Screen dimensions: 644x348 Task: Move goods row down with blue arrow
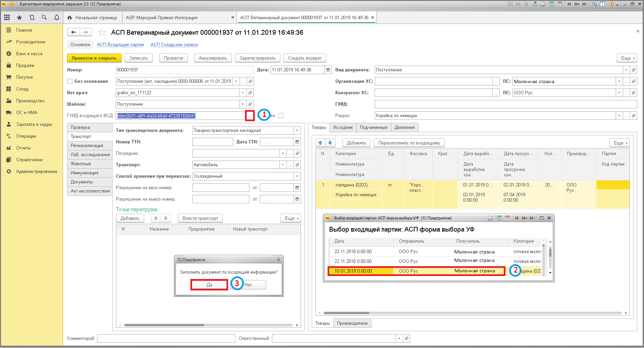(330, 143)
